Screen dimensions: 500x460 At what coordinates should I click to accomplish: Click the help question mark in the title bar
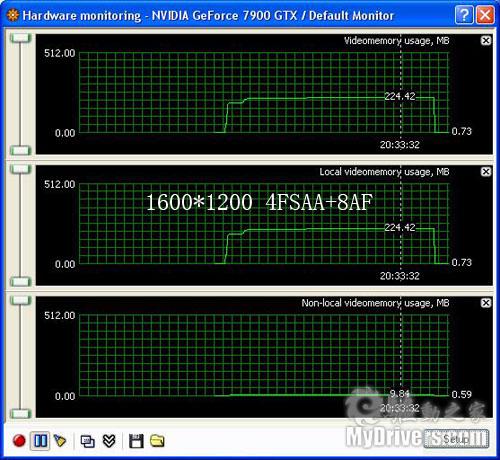tap(464, 15)
